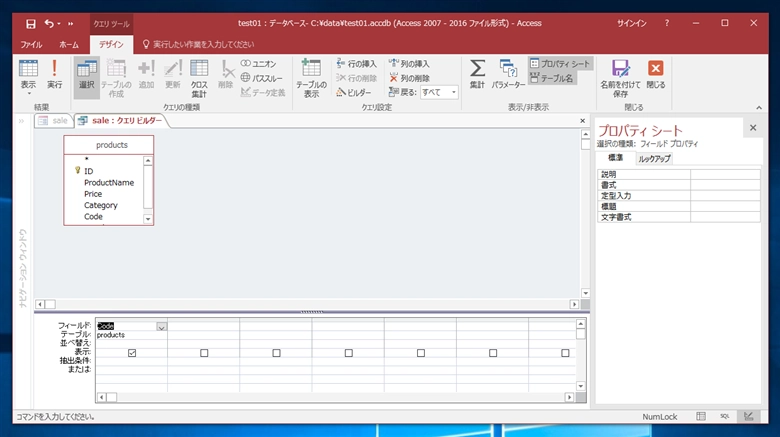
Task: Collapse the ribbon with the chevron
Action: pyautogui.click(x=759, y=108)
